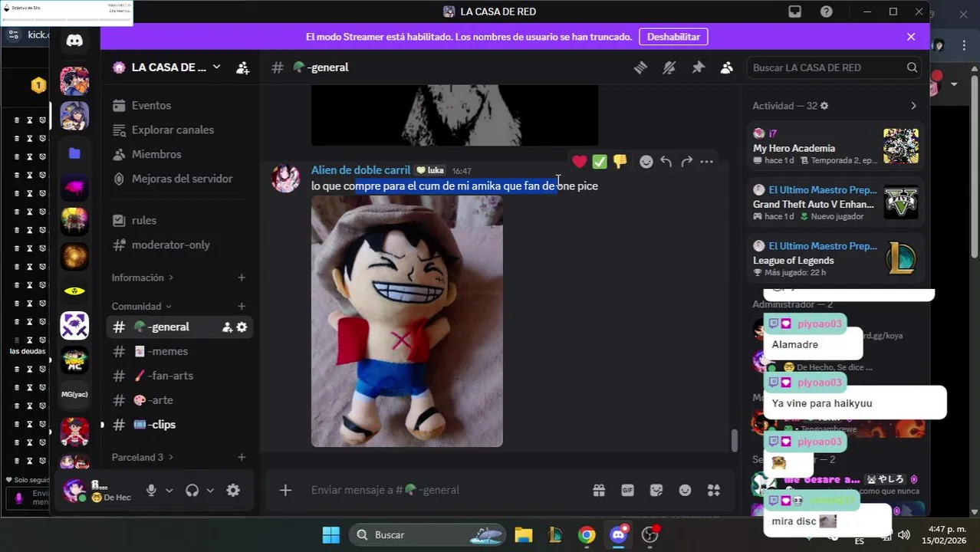The height and width of the screenshot is (552, 980).
Task: Add a channel to Parceland 3 category
Action: tap(242, 457)
